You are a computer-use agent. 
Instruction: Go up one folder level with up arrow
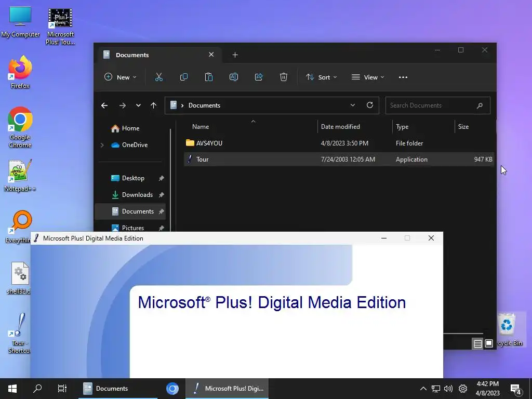[153, 105]
